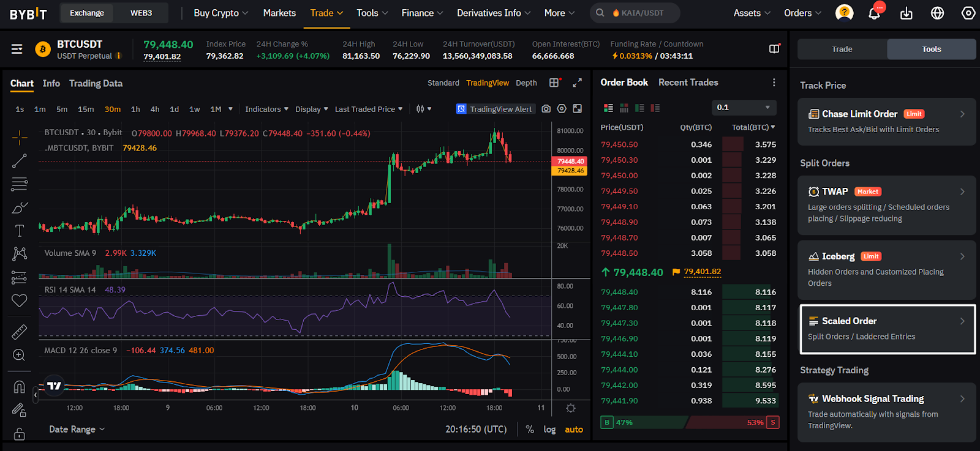The height and width of the screenshot is (451, 980).
Task: Toggle auto scale on chart
Action: coord(574,430)
